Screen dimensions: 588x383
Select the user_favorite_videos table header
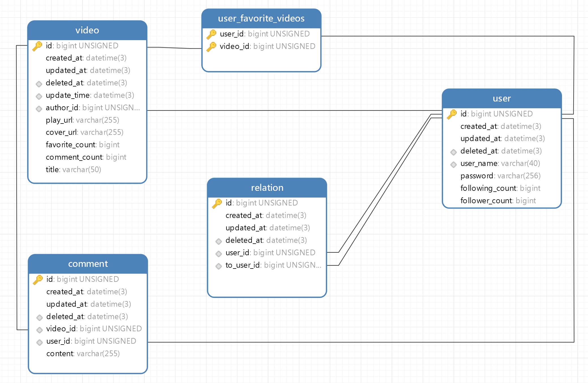click(x=261, y=19)
